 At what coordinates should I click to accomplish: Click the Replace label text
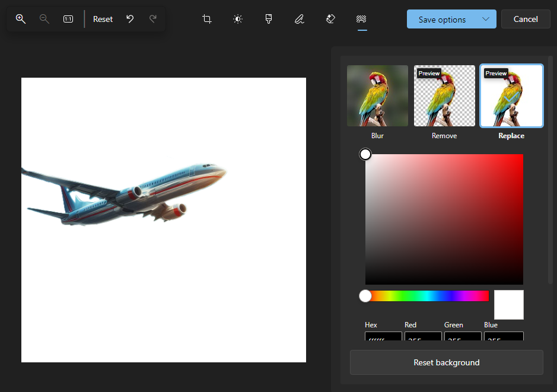pos(511,136)
